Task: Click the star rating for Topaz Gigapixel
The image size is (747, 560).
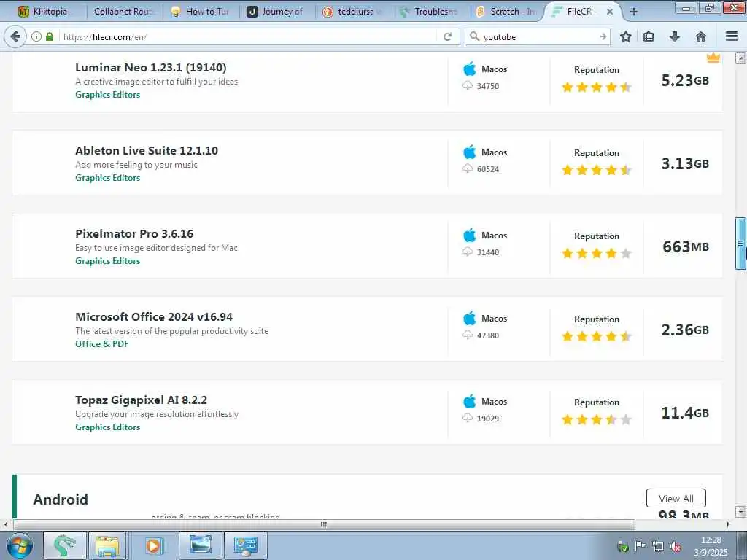Action: (597, 419)
